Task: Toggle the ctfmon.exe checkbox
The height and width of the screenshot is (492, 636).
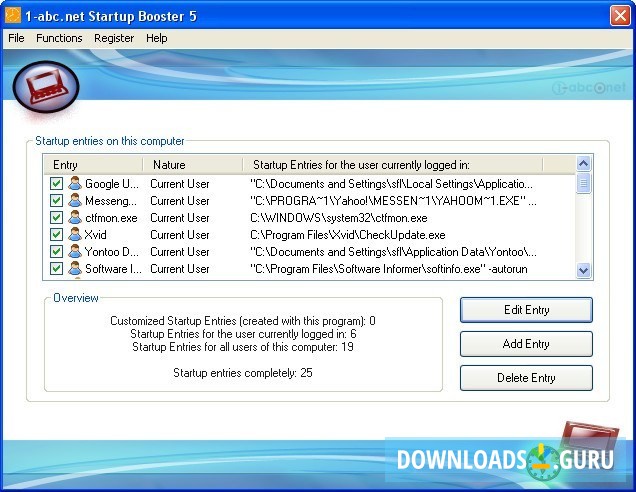Action: pyautogui.click(x=56, y=217)
